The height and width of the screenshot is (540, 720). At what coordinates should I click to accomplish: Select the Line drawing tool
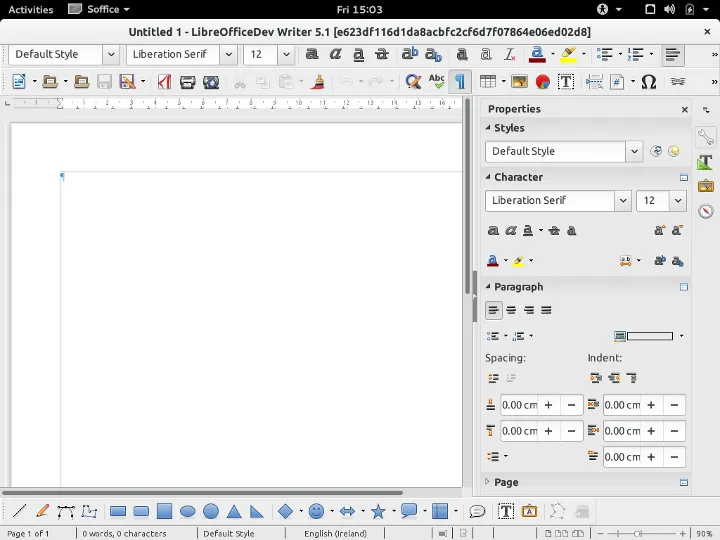pos(18,511)
